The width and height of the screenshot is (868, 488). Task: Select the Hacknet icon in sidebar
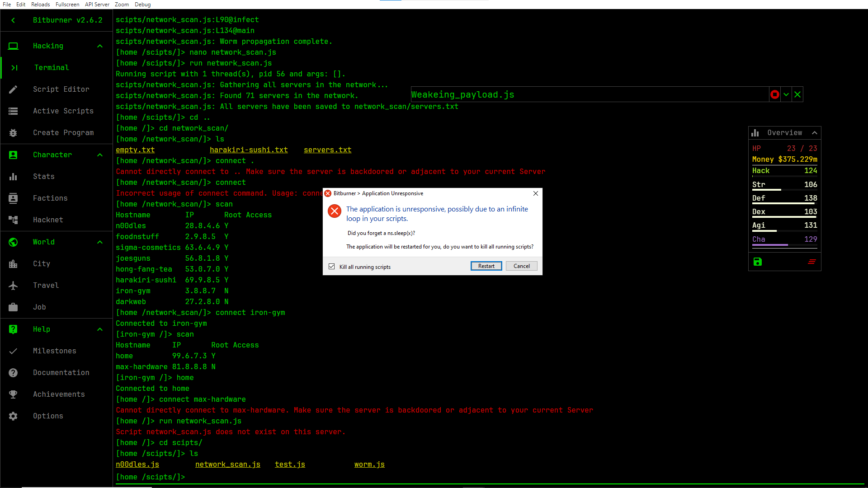[x=13, y=219]
